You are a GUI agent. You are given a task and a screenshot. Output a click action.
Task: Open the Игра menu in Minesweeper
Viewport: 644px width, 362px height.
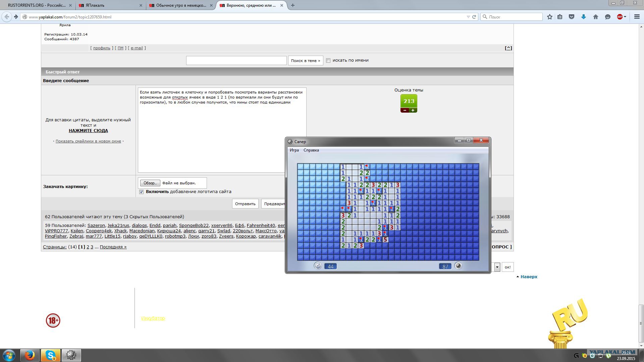(294, 150)
